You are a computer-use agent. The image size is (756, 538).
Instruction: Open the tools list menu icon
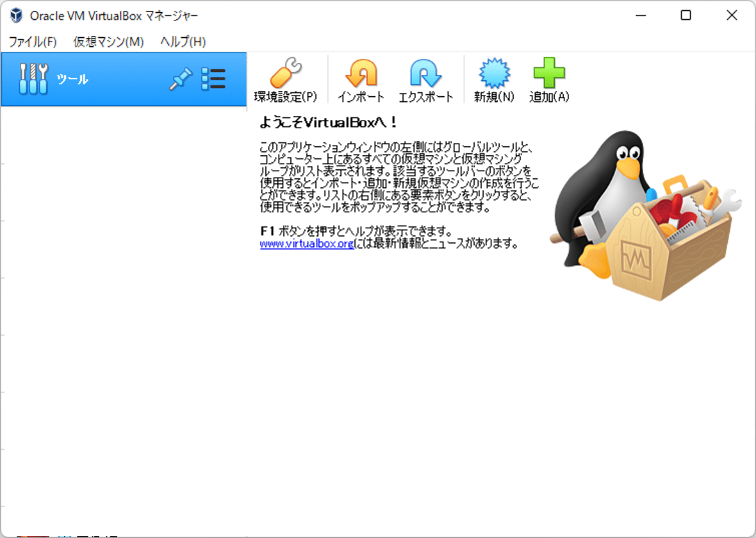click(213, 79)
